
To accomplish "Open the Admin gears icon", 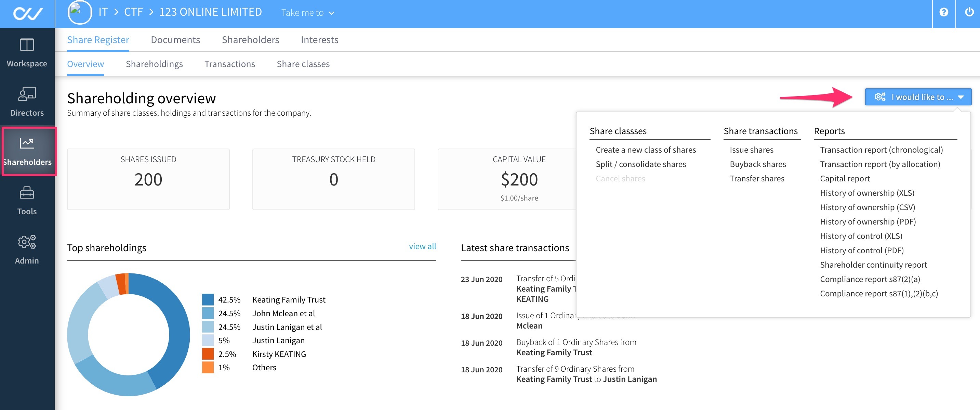I will point(27,242).
